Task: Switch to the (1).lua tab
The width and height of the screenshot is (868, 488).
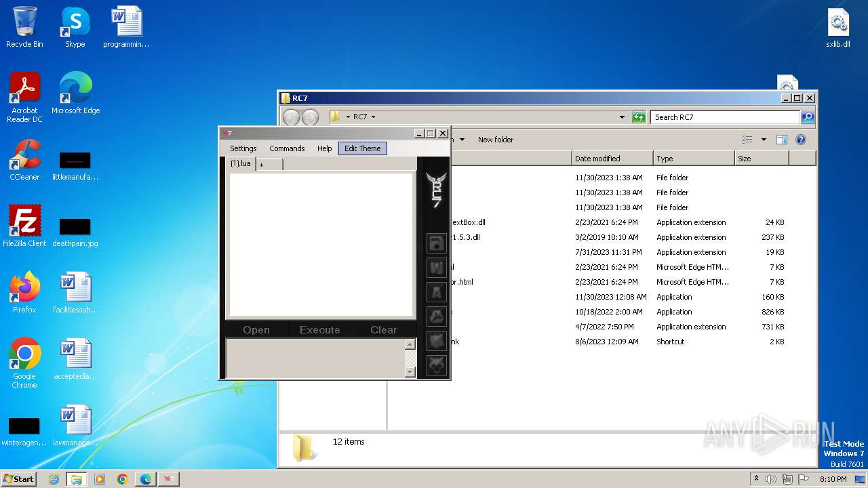Action: pos(241,163)
